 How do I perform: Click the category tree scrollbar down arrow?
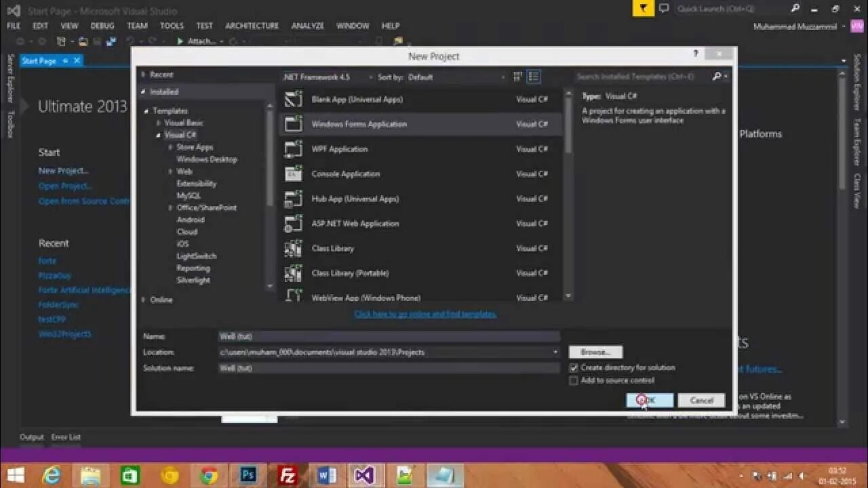(x=270, y=285)
